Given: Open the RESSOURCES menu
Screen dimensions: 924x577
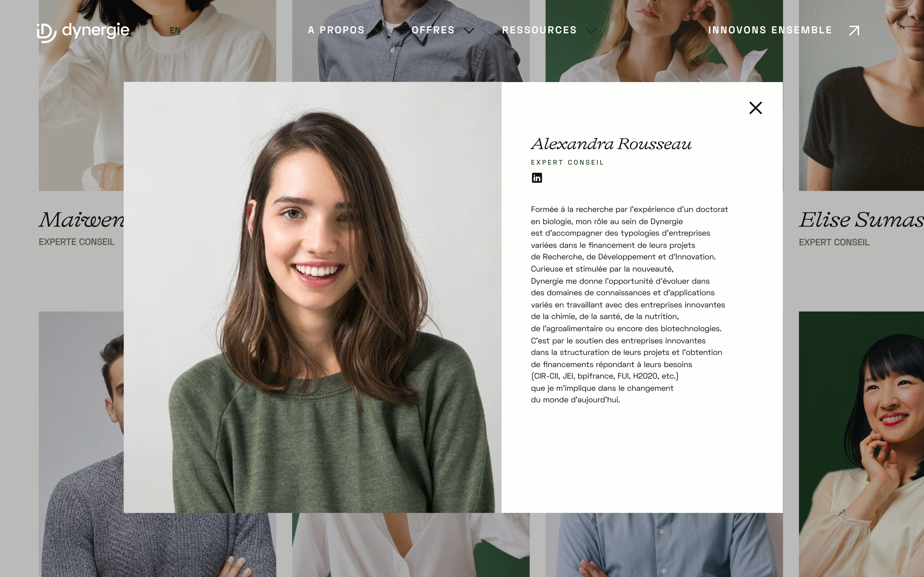Looking at the screenshot, I should coord(539,30).
